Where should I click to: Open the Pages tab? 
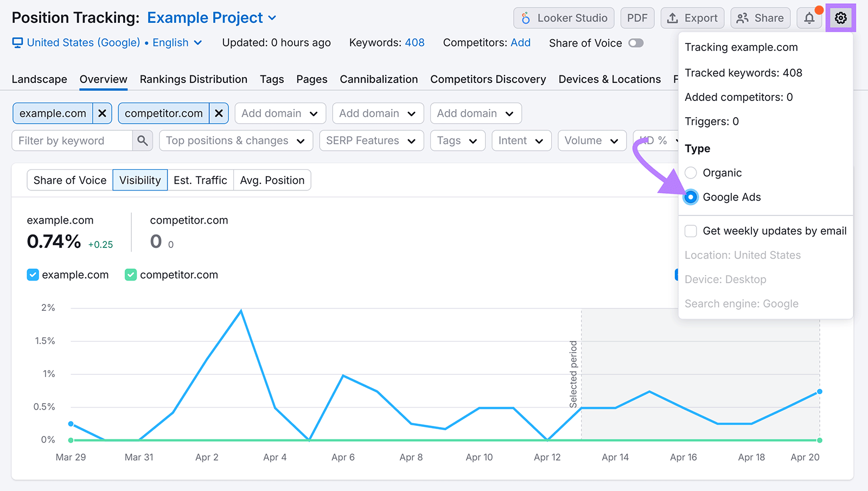312,79
